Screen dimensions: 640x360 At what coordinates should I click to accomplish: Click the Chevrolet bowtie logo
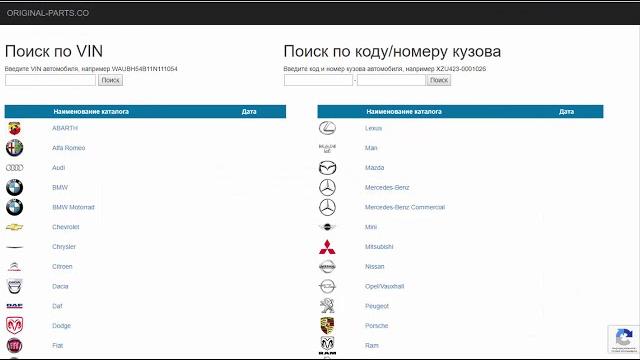14,227
